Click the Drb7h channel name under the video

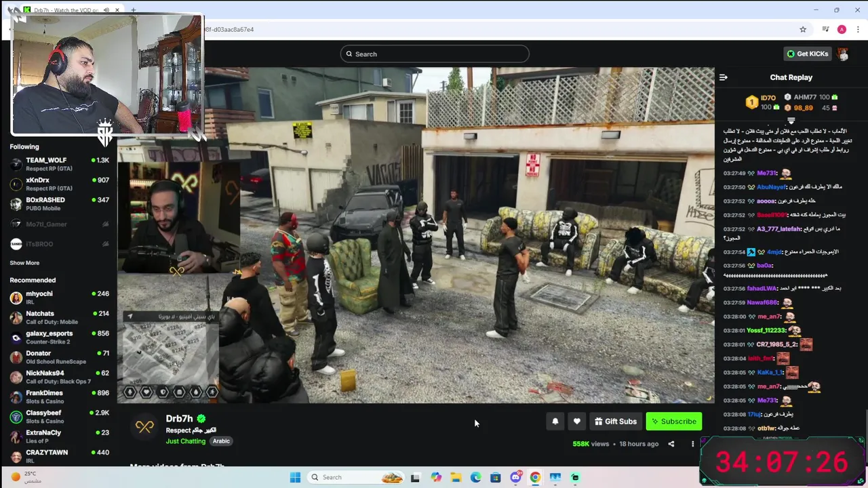pyautogui.click(x=179, y=419)
